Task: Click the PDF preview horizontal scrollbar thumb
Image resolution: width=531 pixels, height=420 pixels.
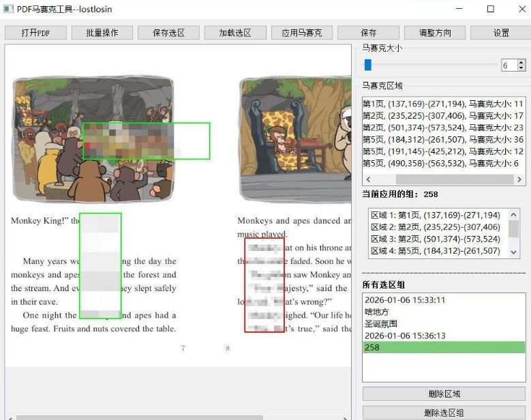Action: (x=140, y=418)
